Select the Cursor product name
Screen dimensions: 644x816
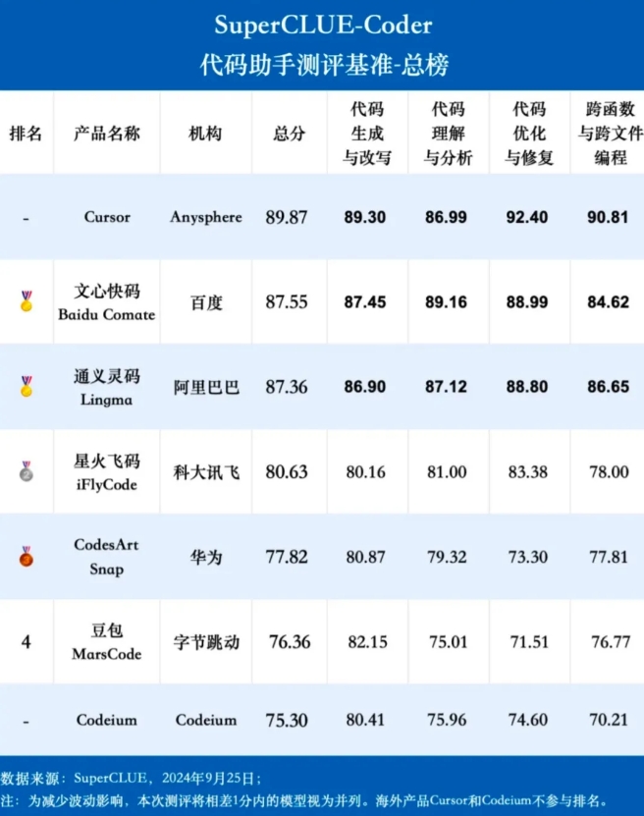107,217
